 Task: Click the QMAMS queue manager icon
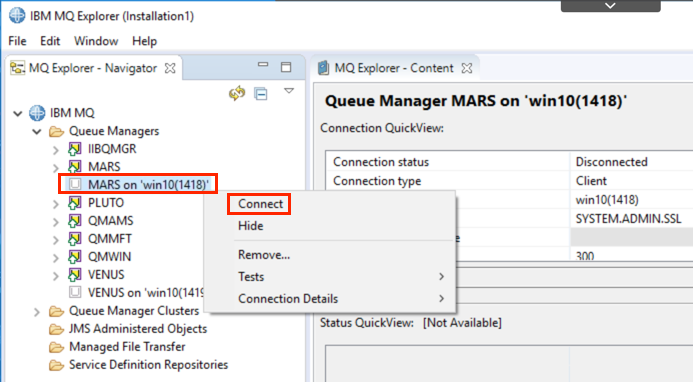pos(75,221)
